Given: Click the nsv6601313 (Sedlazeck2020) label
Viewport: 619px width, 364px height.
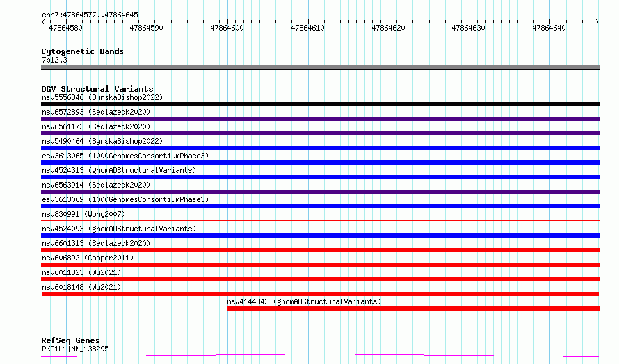Looking at the screenshot, I should (96, 243).
